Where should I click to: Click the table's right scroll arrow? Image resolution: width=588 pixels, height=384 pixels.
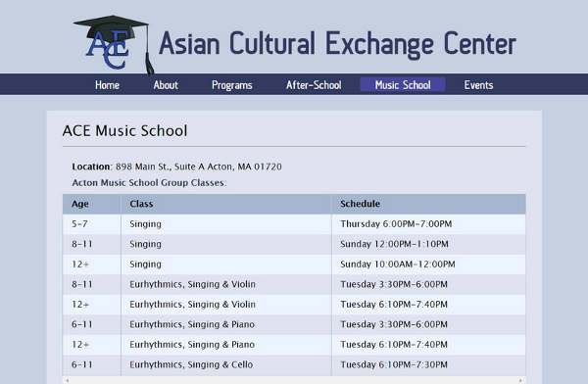click(x=520, y=380)
